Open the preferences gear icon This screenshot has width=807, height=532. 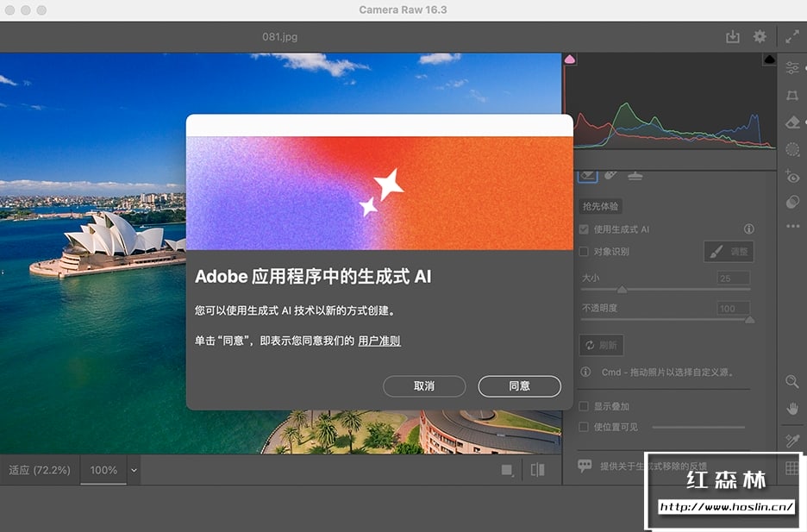coord(760,36)
